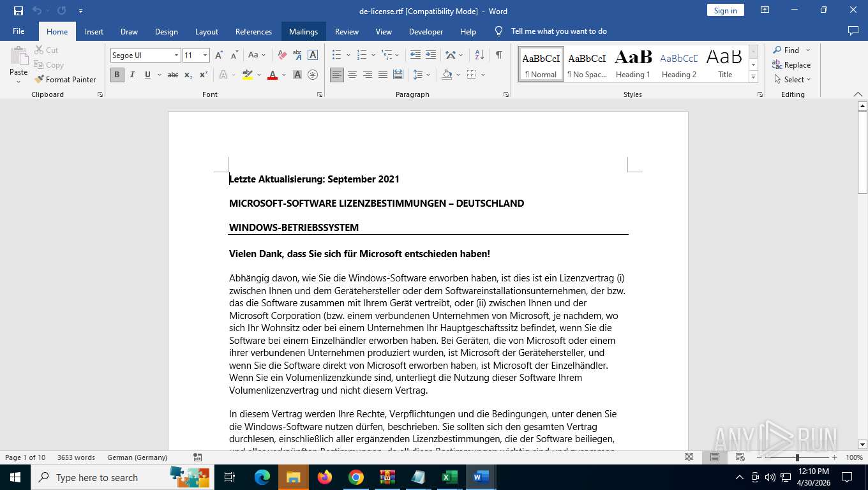Apply character shading to text

click(297, 75)
